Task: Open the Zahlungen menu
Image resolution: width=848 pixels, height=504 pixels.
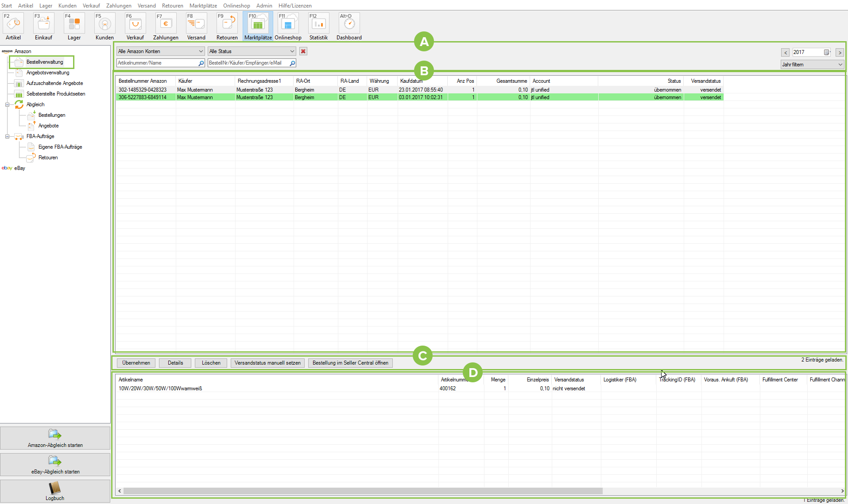Action: (x=119, y=6)
